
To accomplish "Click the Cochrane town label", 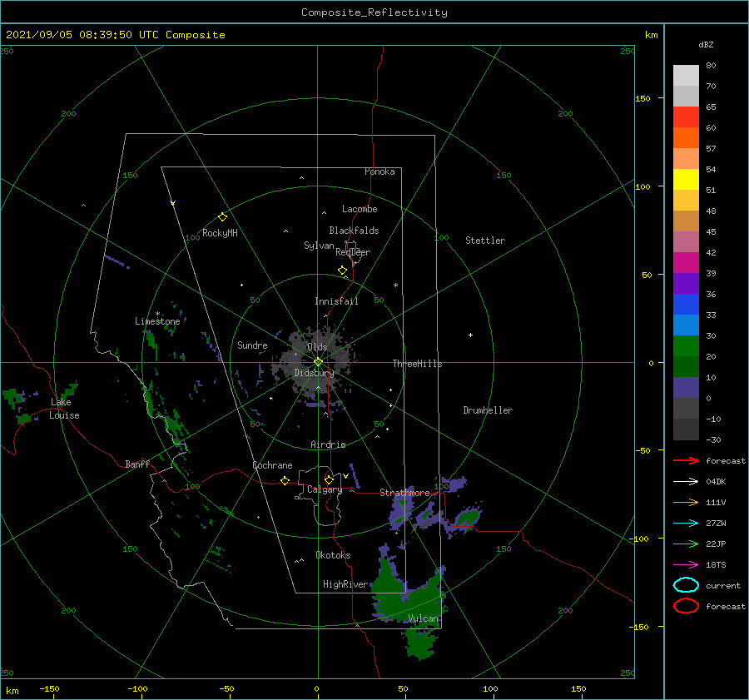I will (x=272, y=465).
